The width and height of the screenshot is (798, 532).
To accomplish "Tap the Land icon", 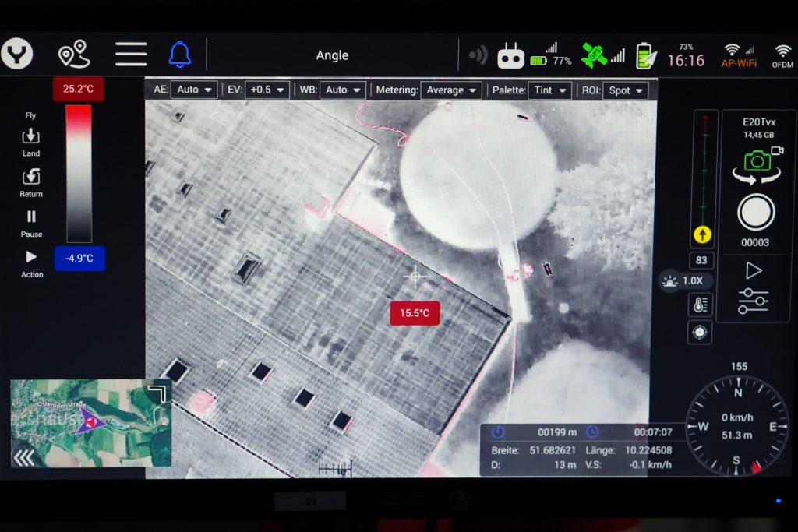I will [x=31, y=138].
